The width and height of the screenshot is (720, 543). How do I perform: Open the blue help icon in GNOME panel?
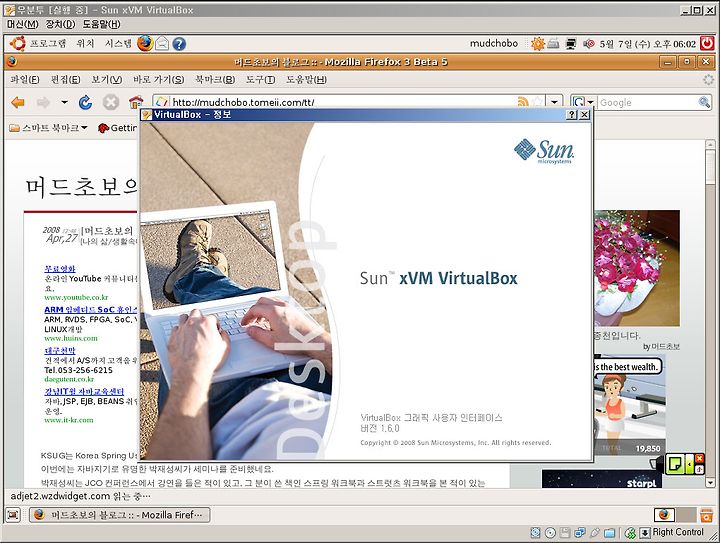click(179, 44)
